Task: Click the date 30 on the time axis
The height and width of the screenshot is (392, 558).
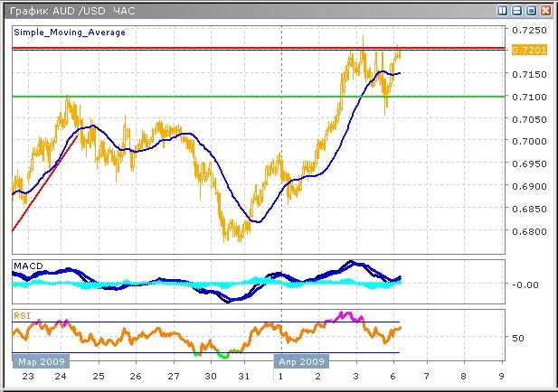Action: (x=211, y=376)
